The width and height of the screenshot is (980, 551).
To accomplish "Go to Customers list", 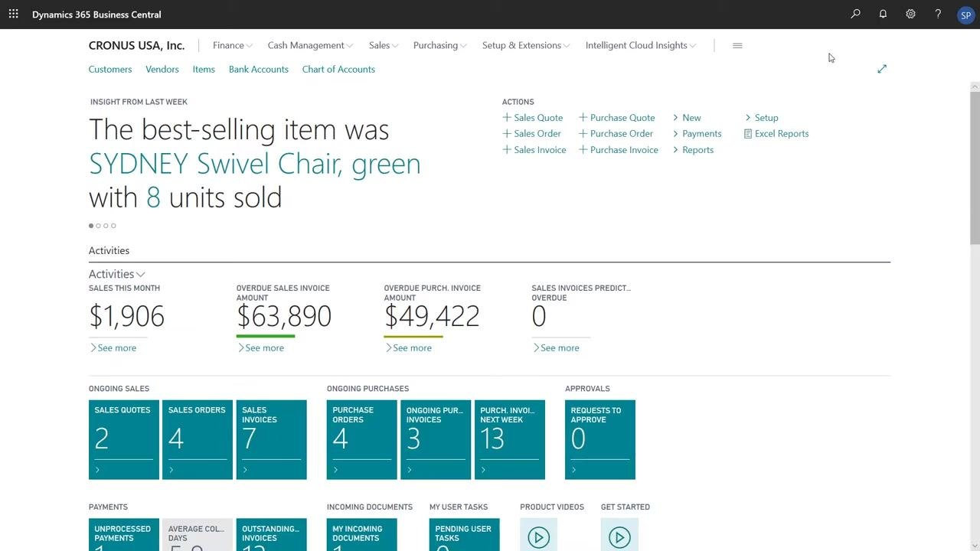I will (110, 69).
